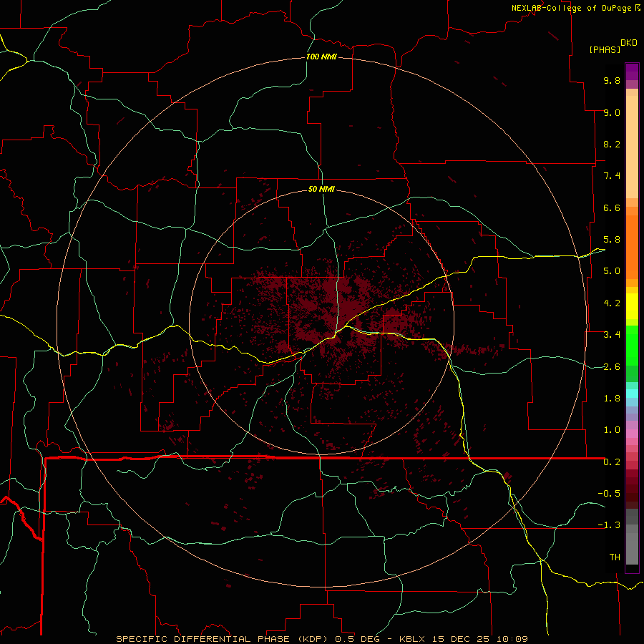This screenshot has width=644, height=644.
Task: Pick the yellow band in the color bar
Action: 632,306
